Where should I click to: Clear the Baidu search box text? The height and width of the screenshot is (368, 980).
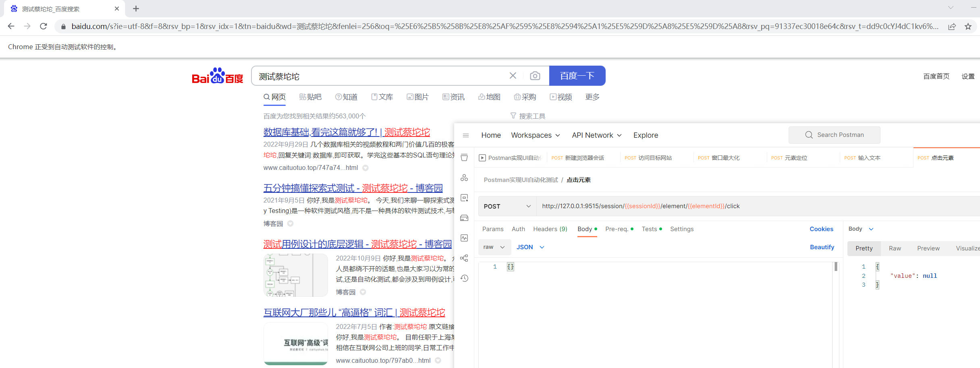pyautogui.click(x=513, y=76)
